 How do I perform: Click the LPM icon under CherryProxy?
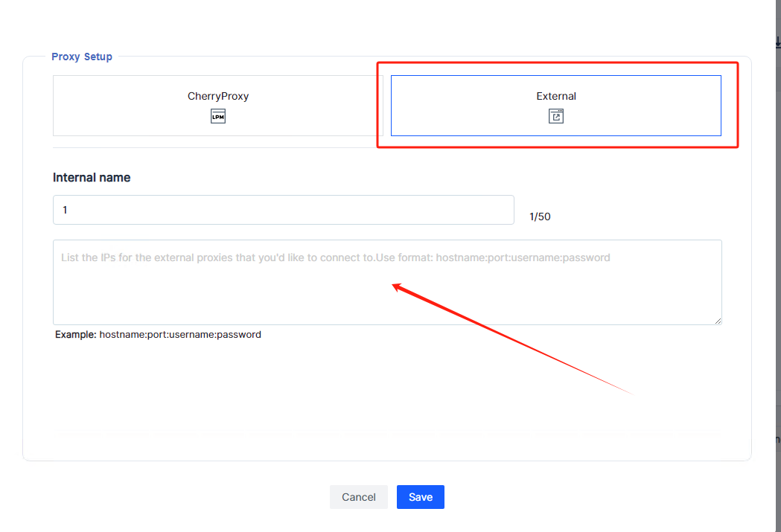click(218, 116)
